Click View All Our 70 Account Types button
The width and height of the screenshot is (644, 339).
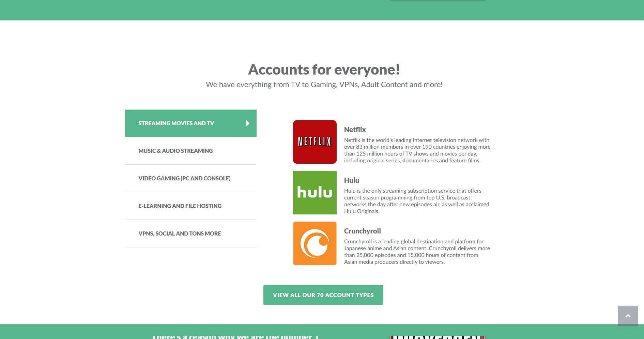323,295
